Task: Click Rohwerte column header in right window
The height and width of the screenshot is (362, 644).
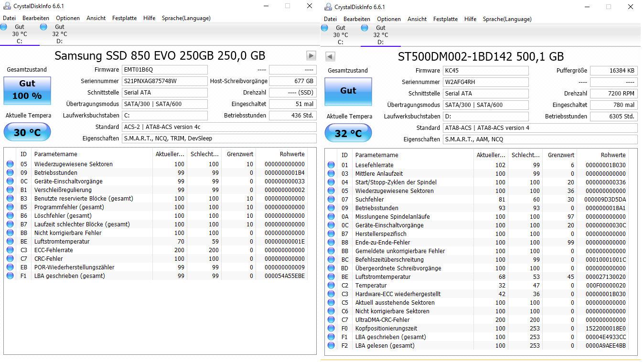Action: point(603,155)
